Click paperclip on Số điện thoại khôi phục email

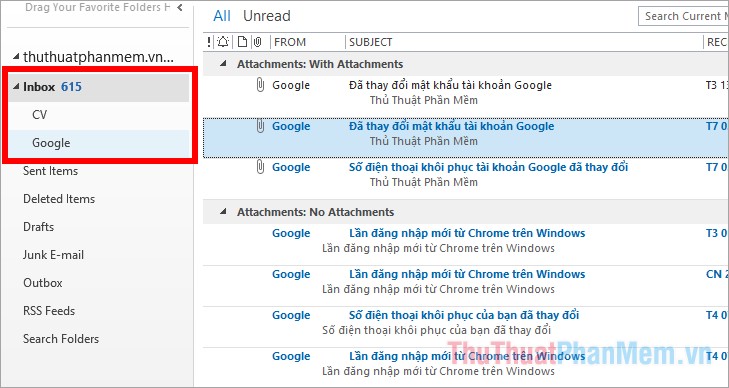260,167
